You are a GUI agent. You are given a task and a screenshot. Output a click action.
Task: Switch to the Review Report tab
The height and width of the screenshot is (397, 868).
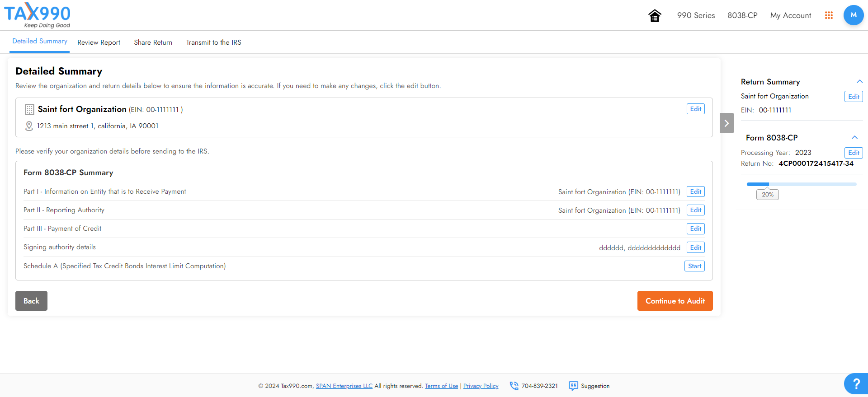click(99, 42)
